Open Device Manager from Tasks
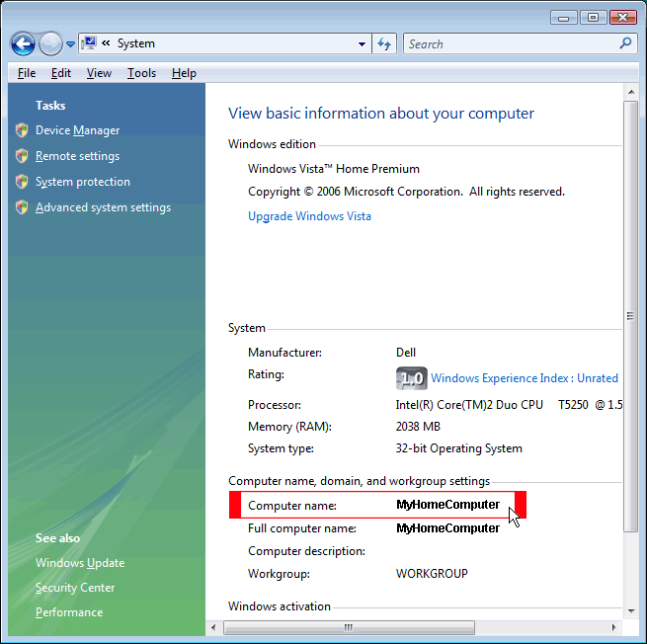 (x=78, y=130)
